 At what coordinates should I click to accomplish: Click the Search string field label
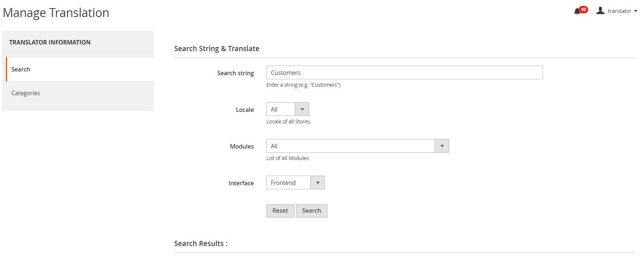[236, 73]
